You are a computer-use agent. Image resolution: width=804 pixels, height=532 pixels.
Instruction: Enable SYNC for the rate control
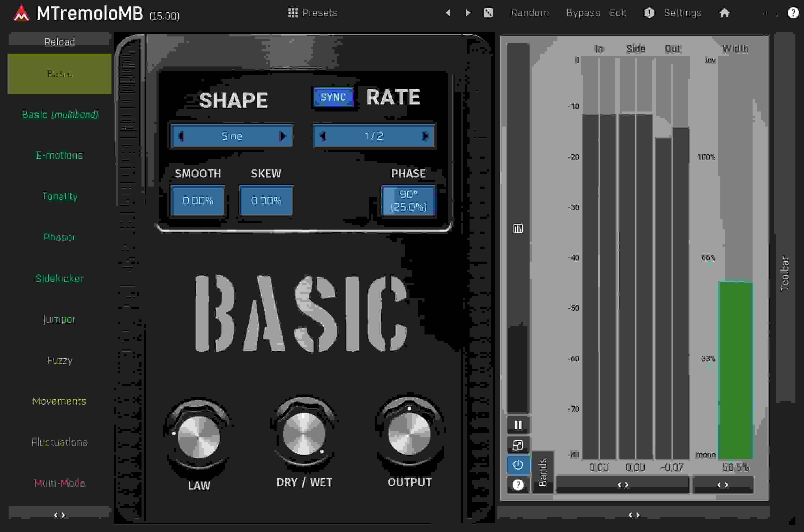pyautogui.click(x=333, y=97)
